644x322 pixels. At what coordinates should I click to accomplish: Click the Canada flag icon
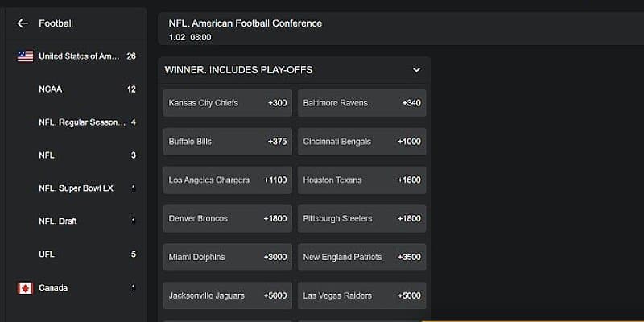(x=25, y=287)
